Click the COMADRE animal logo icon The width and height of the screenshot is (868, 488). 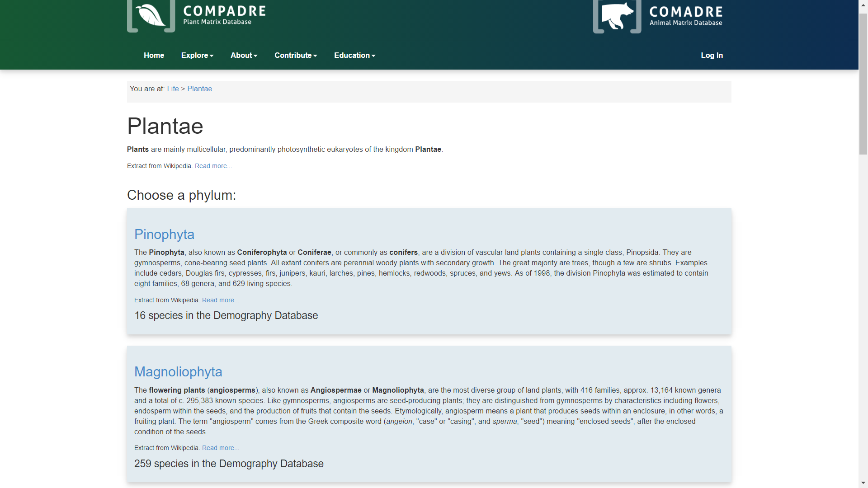point(617,16)
